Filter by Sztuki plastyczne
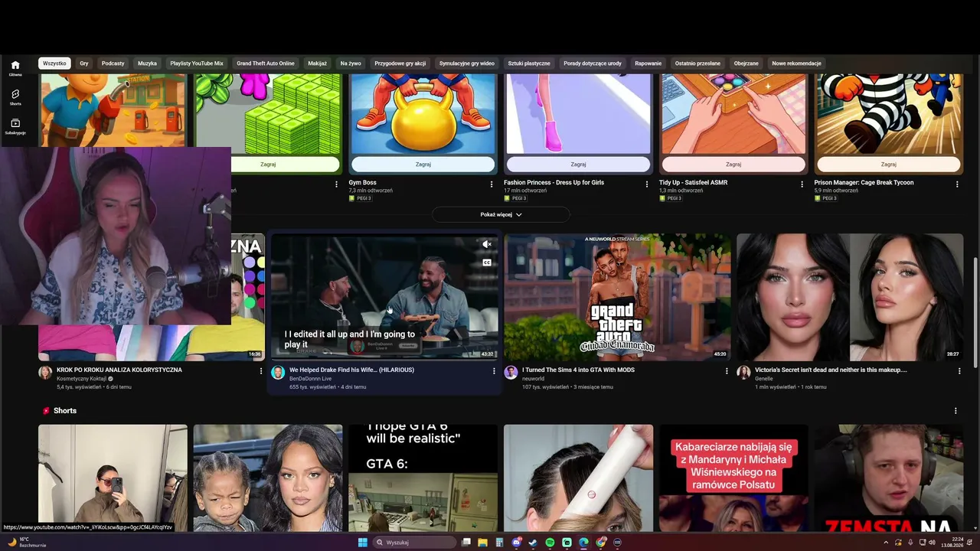Viewport: 980px width, 551px height. pyautogui.click(x=529, y=64)
